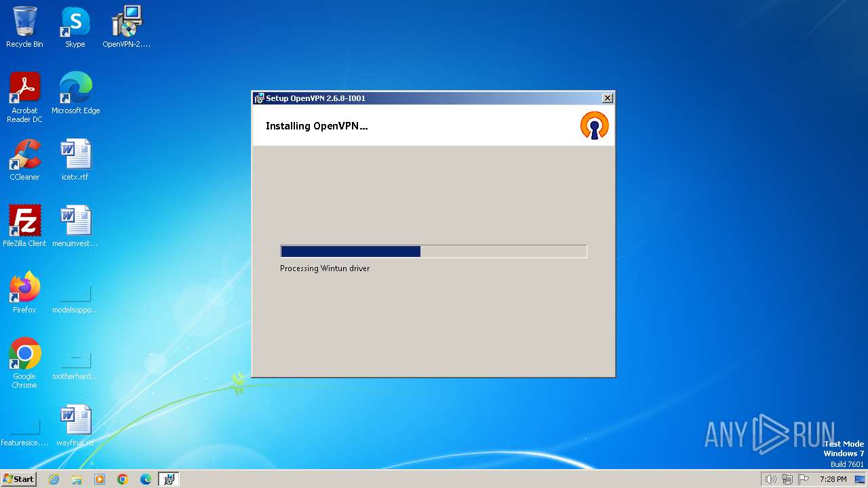Open Google Chrome desktop shortcut

[x=24, y=363]
